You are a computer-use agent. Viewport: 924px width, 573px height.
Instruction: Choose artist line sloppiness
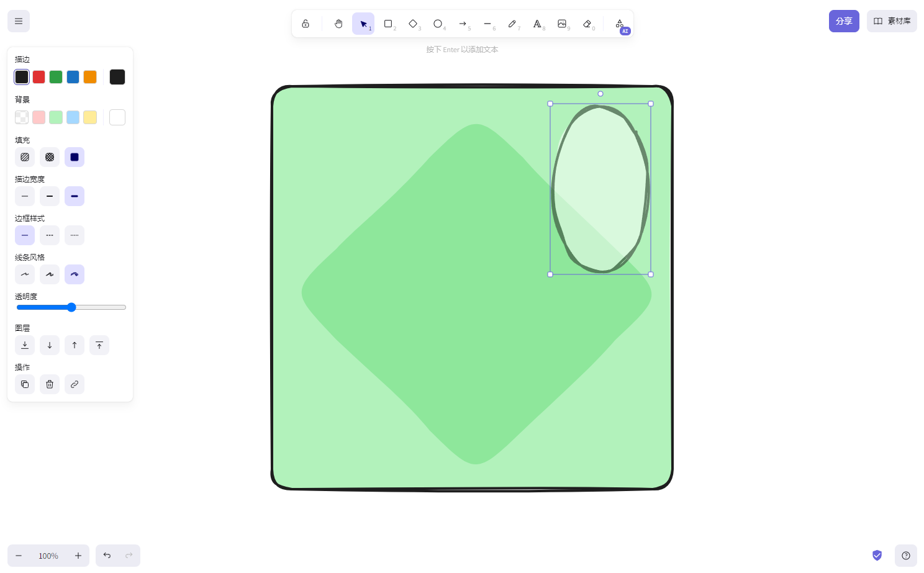coord(50,274)
